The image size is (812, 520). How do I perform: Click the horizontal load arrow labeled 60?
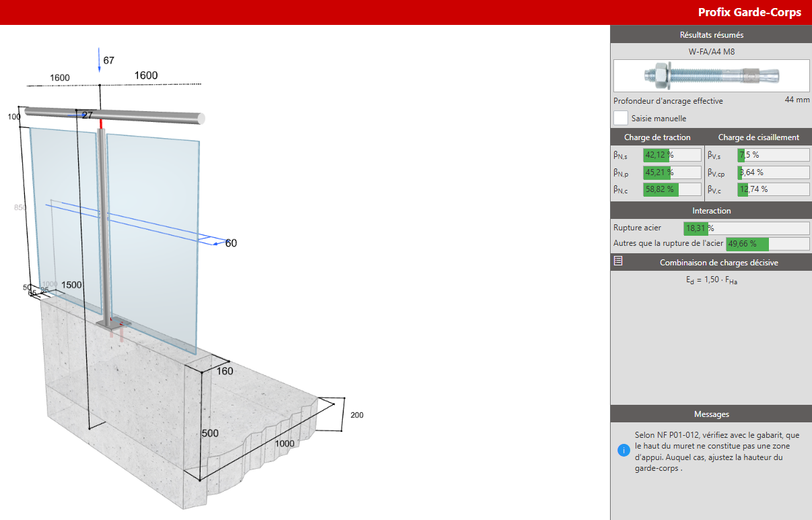pos(215,243)
